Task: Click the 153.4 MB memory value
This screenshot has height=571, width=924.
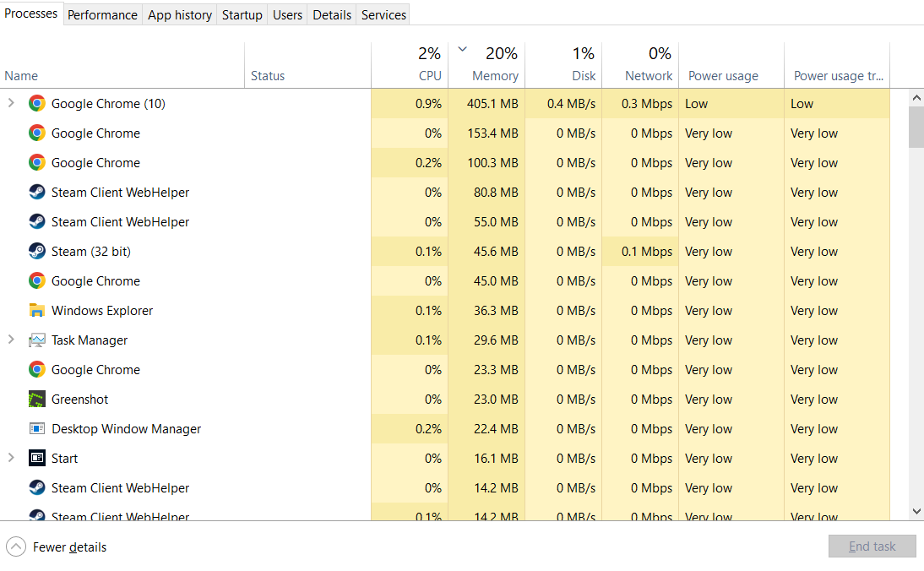Action: tap(492, 133)
